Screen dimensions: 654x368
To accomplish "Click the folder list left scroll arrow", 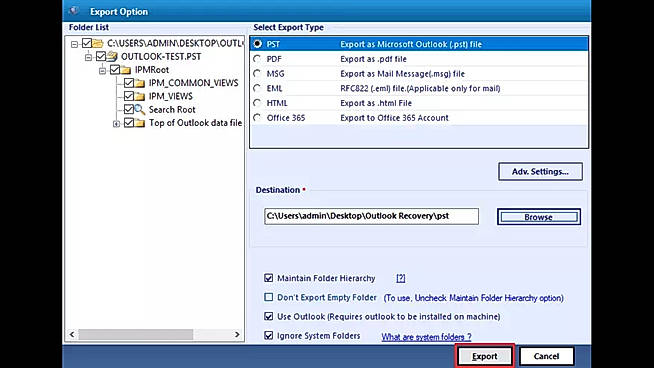I will [72, 335].
